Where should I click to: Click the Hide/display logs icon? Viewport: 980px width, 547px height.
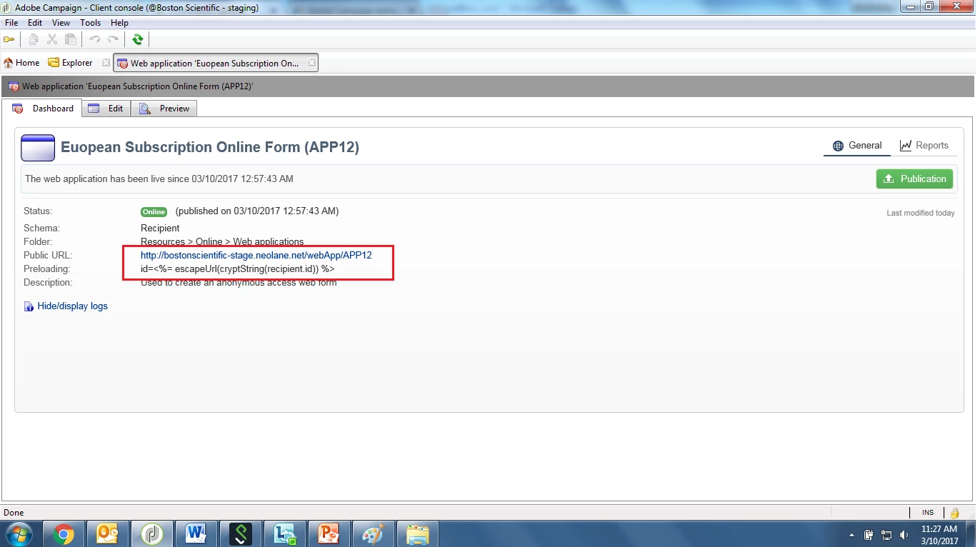pos(29,306)
